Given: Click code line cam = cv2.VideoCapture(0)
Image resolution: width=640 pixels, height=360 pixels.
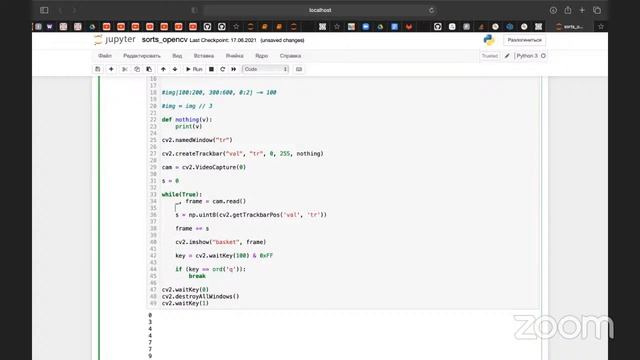Looking at the screenshot, I should (x=204, y=167).
